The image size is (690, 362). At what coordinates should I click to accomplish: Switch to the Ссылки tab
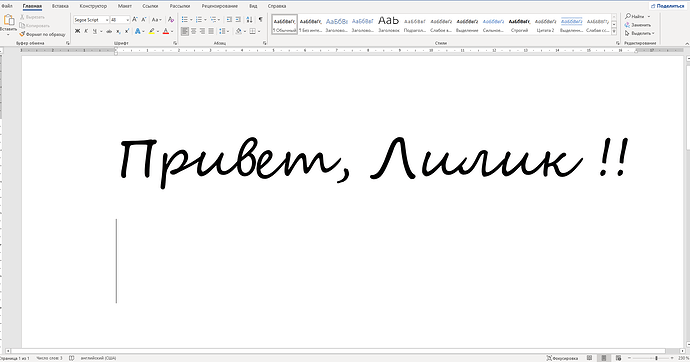click(x=150, y=6)
